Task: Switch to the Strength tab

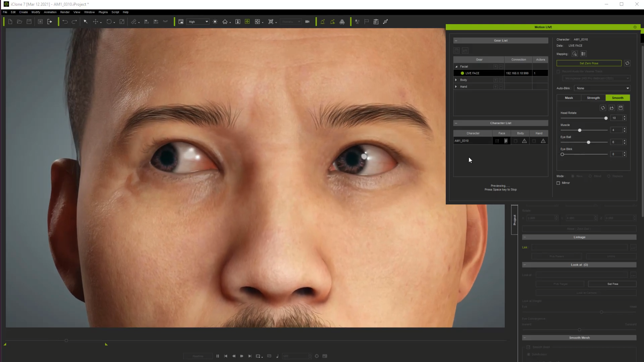Action: (x=593, y=98)
